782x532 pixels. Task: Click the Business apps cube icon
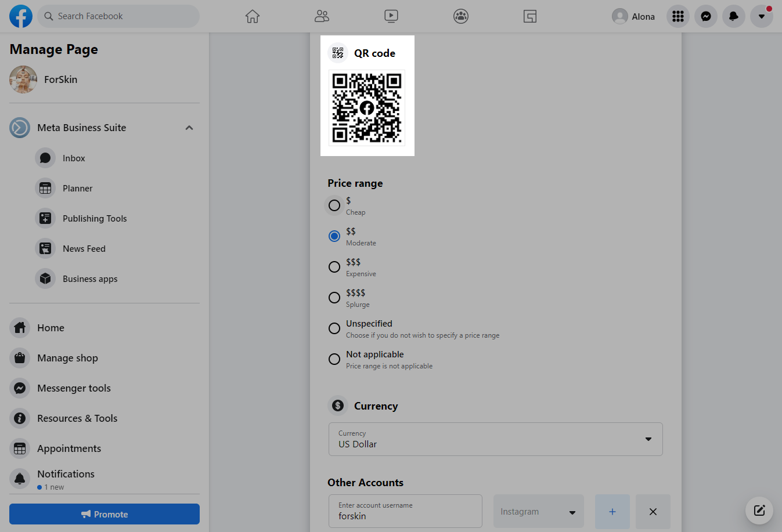(45, 279)
